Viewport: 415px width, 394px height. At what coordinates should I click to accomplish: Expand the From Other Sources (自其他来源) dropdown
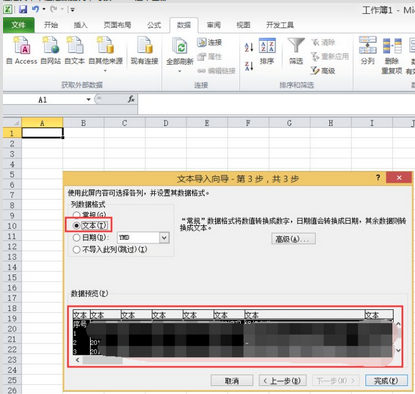105,71
